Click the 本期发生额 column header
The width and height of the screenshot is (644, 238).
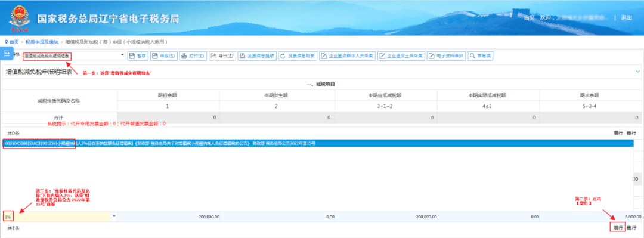[x=277, y=95]
